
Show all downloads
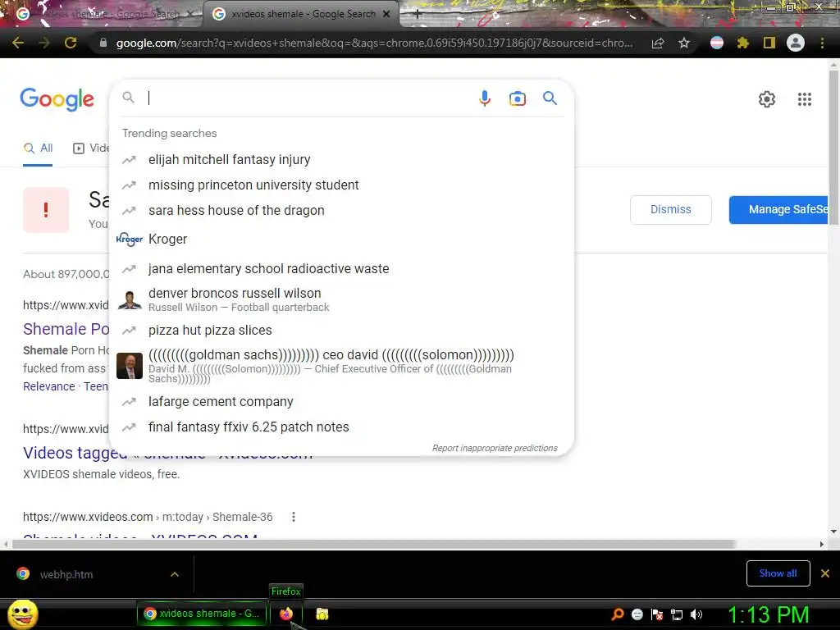point(778,573)
